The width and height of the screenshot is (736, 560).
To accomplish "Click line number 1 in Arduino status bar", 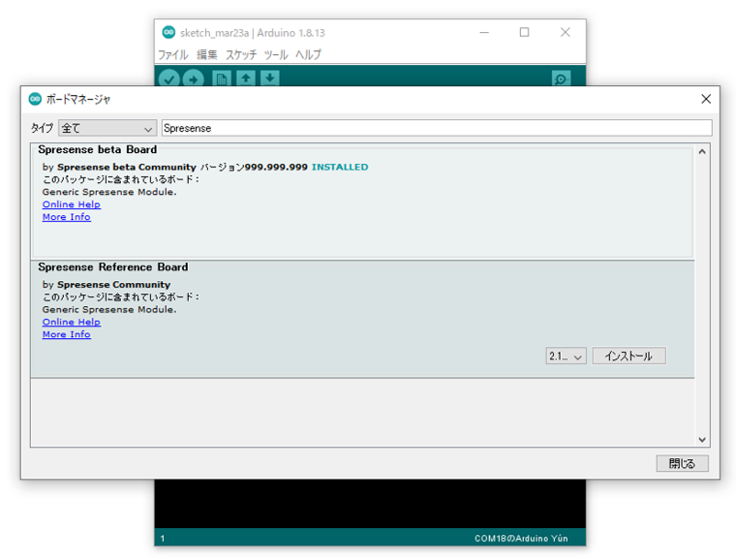I will pos(163,539).
